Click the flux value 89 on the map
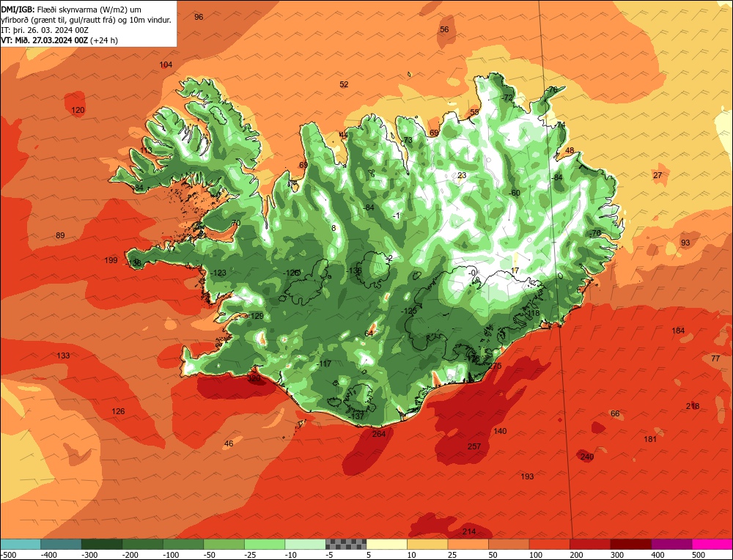 [60, 235]
